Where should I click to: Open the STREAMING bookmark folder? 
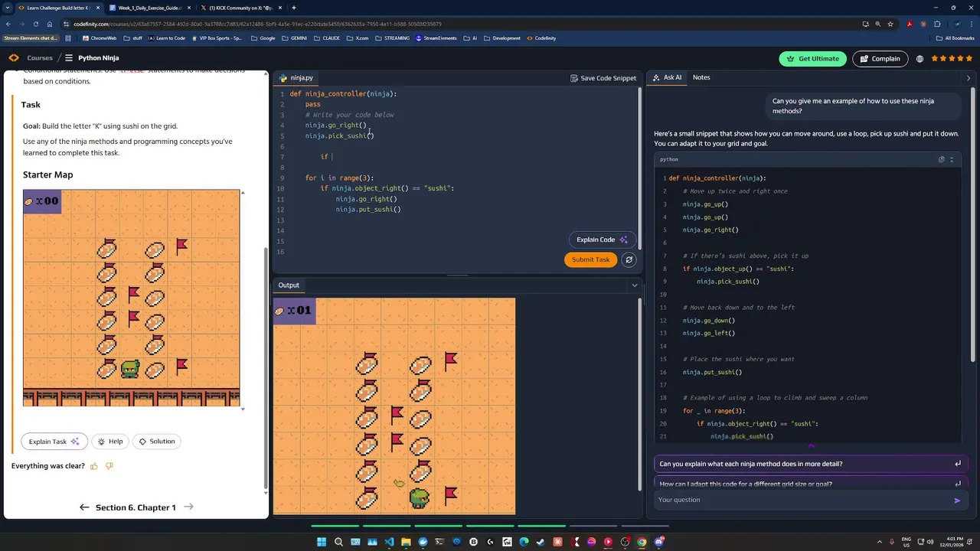coord(392,37)
